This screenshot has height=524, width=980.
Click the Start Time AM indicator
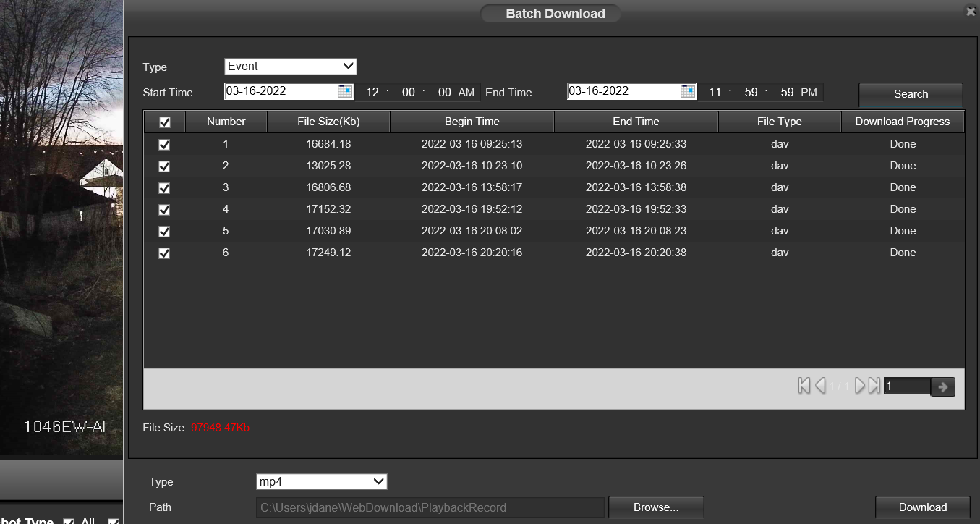click(466, 93)
